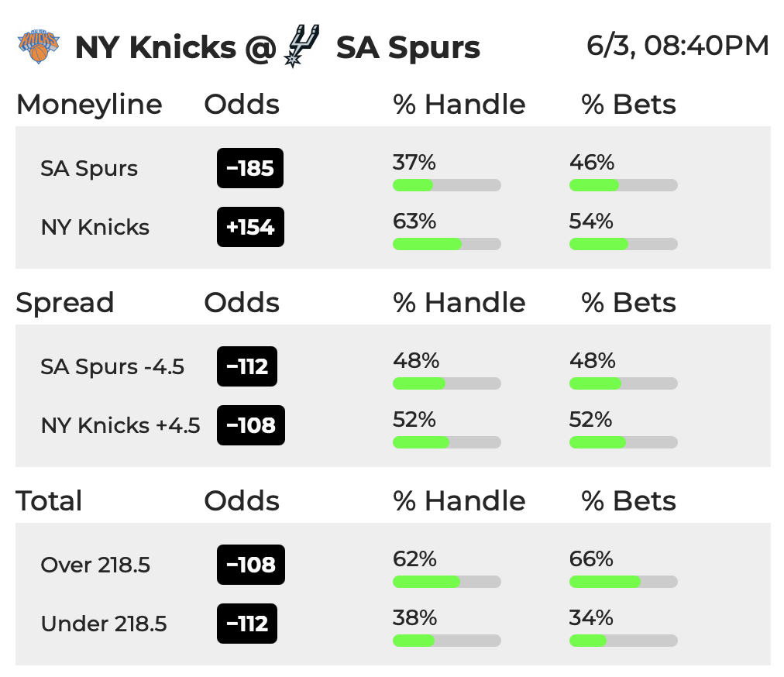Click the NY Knicks team logo
Viewport: 784px width, 677px height.
click(39, 47)
